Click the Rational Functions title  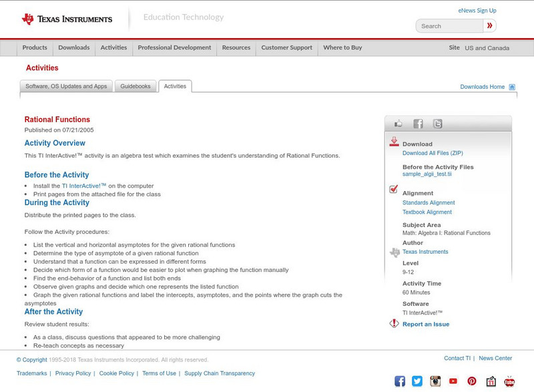click(57, 120)
